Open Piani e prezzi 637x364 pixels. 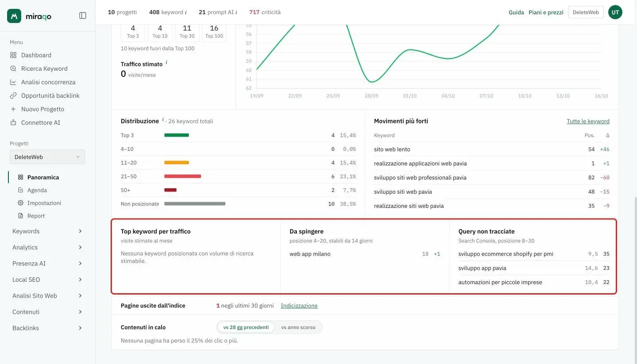point(546,12)
